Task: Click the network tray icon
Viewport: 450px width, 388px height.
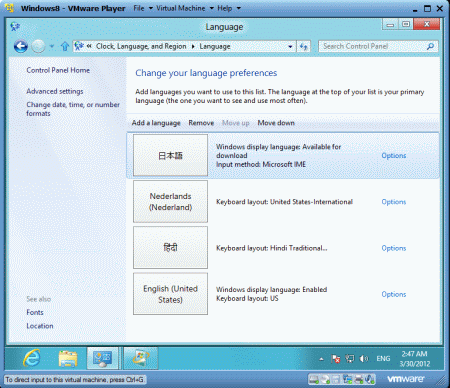Action: (350, 358)
